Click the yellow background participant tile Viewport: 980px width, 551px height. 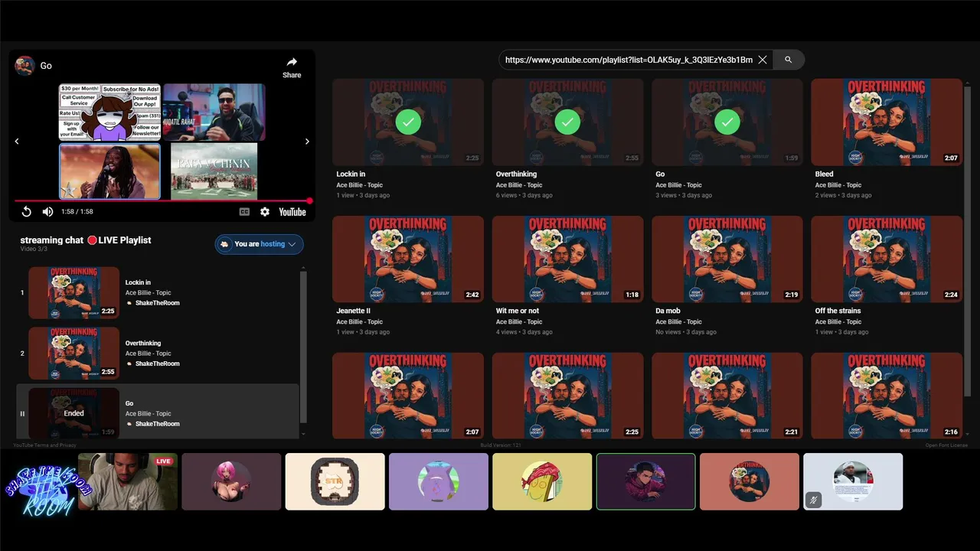[542, 481]
